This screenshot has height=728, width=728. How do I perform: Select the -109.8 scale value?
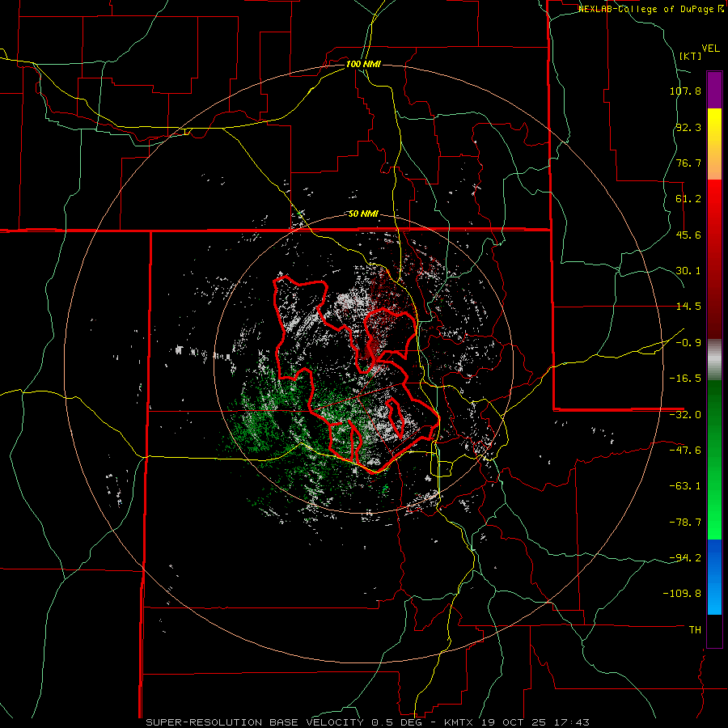coord(682,594)
